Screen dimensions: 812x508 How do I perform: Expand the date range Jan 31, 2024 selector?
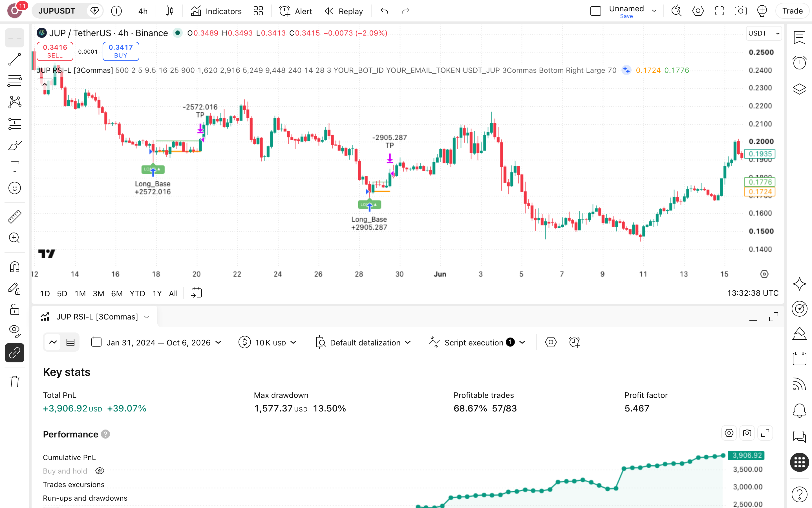click(x=156, y=342)
